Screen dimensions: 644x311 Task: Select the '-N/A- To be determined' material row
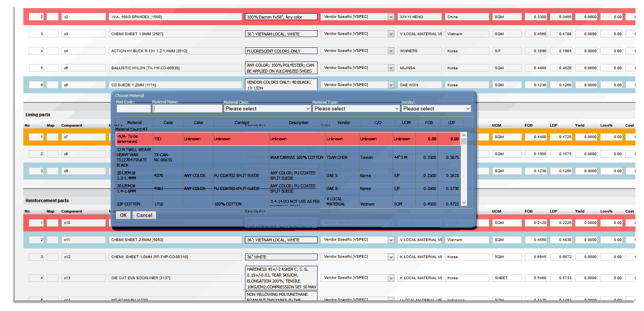click(288, 139)
